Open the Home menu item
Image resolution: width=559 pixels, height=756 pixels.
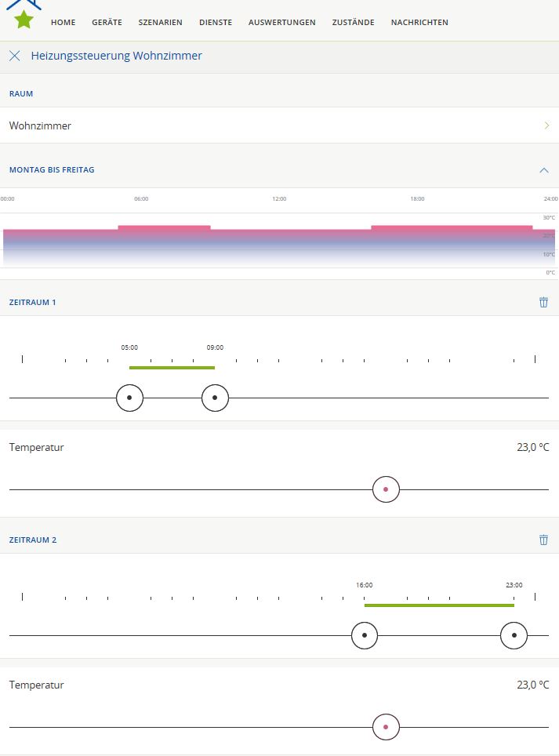[x=64, y=23]
